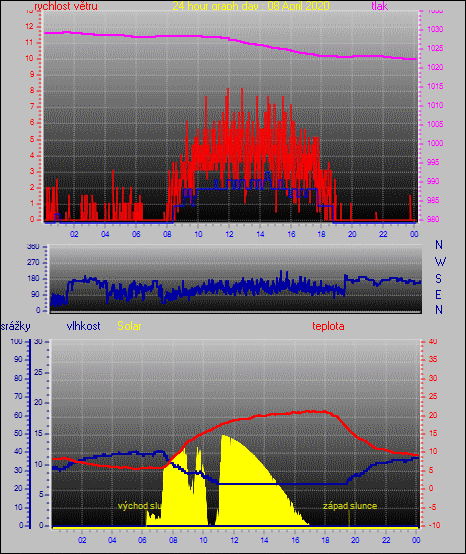The width and height of the screenshot is (466, 554).
Task: Click the hour label 16 under bottom graph
Action: 295,540
